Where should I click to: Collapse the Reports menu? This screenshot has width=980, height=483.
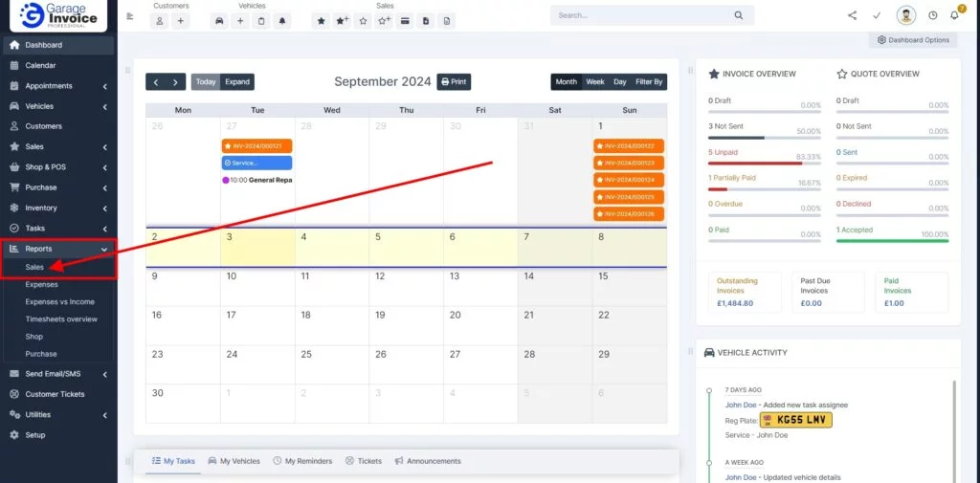tap(58, 249)
